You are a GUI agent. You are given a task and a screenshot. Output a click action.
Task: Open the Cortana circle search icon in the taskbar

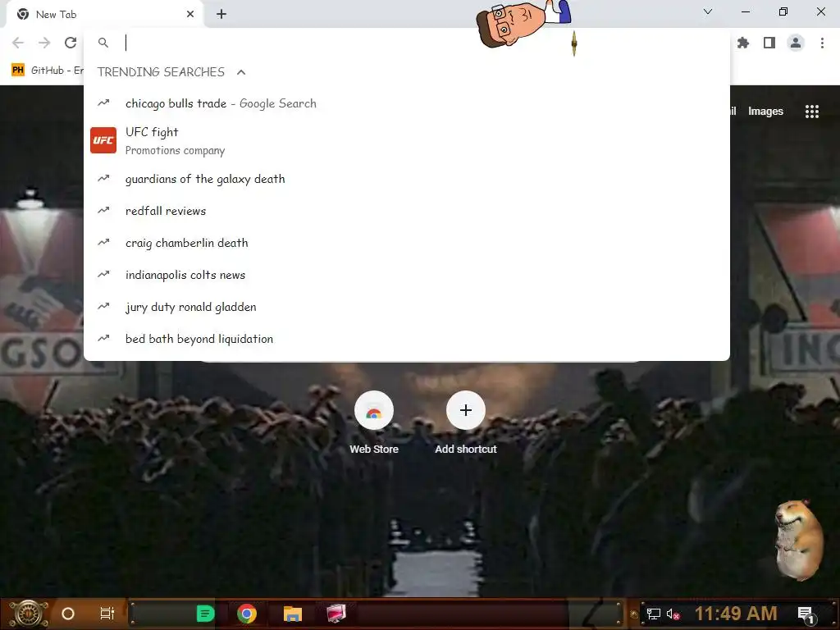coord(67,614)
